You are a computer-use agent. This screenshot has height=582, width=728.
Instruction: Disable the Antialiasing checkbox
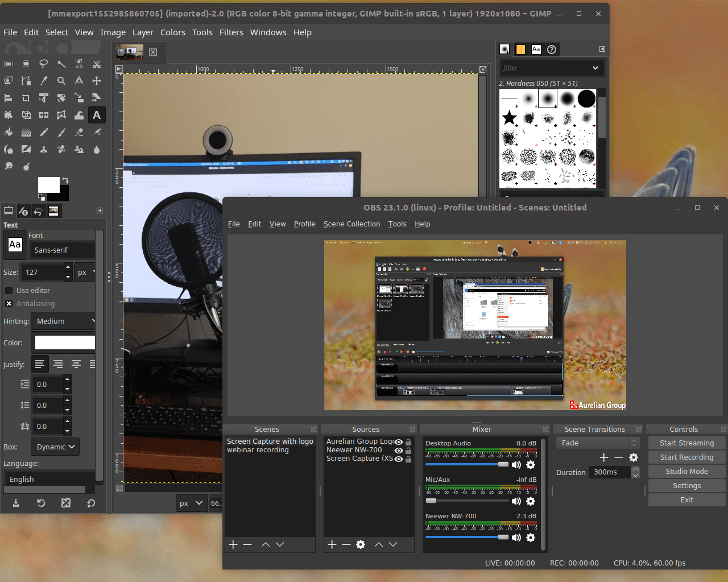[9, 303]
